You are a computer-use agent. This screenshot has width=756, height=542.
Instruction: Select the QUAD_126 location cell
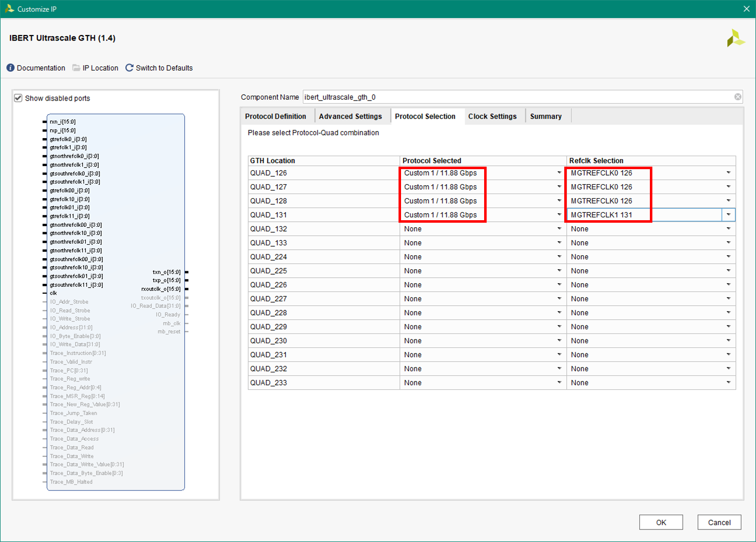pos(324,173)
